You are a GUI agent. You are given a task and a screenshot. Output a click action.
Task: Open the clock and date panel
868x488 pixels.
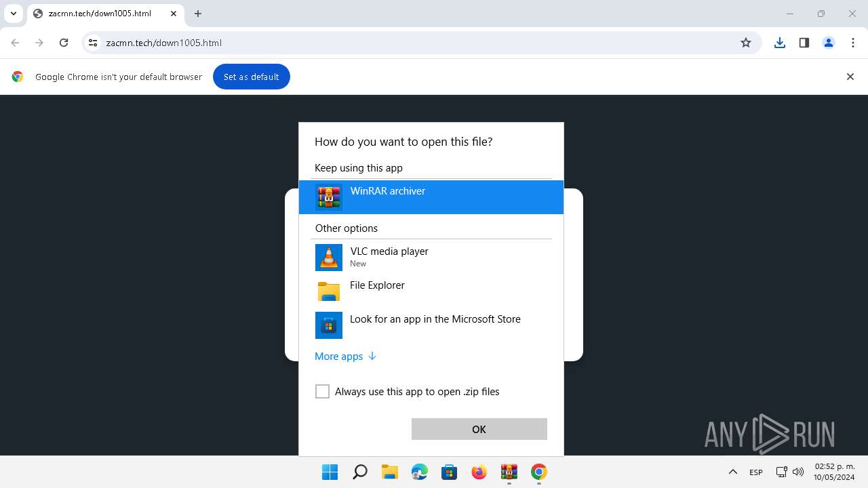click(834, 472)
